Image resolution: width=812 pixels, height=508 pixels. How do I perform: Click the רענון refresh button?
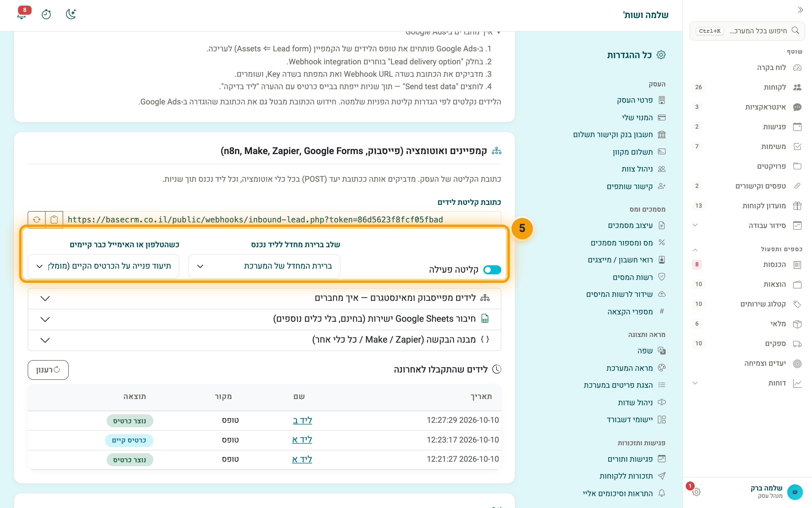tap(48, 370)
